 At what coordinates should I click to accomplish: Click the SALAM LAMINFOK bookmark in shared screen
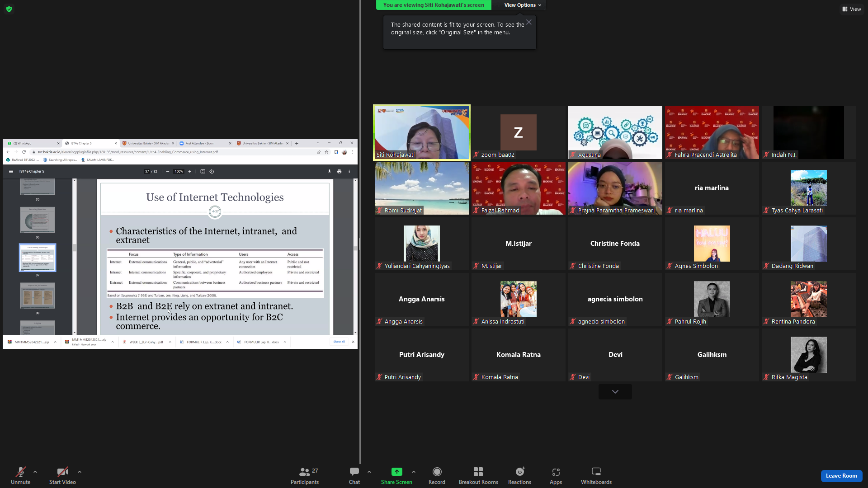coord(97,160)
